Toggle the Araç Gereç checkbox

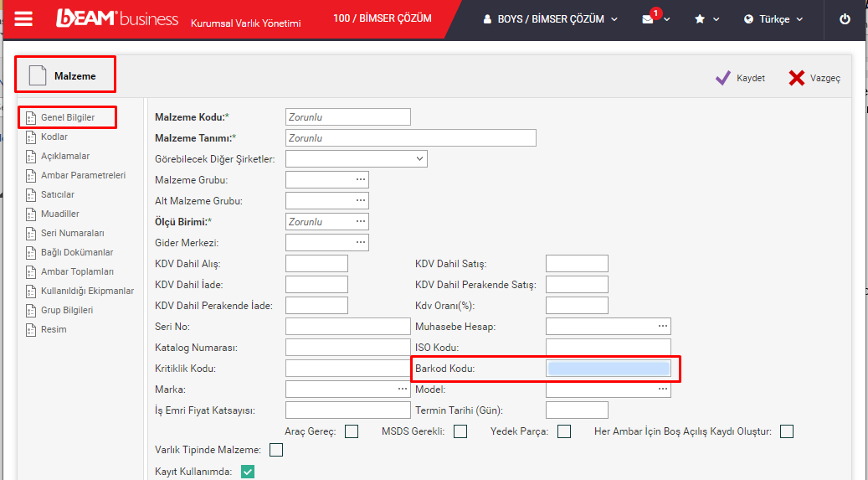pos(352,431)
